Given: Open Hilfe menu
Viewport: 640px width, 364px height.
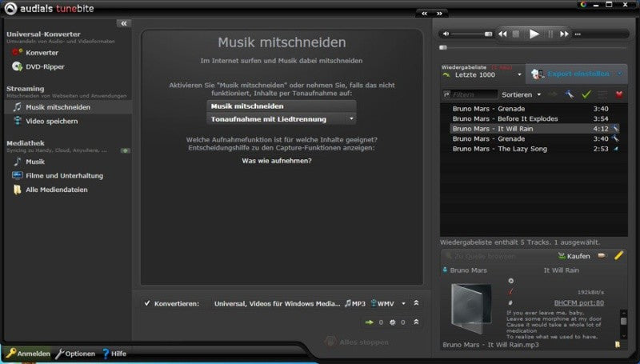Looking at the screenshot, I should tap(114, 354).
